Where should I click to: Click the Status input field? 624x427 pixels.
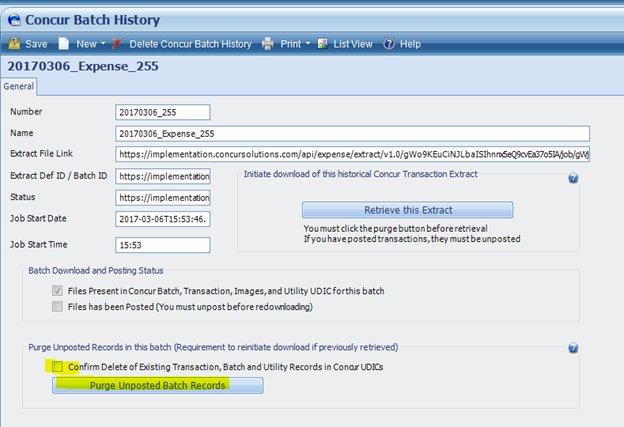pyautogui.click(x=163, y=198)
